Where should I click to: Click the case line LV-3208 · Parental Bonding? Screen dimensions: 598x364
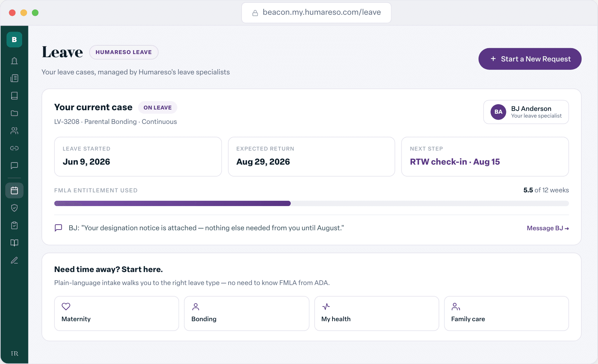point(116,122)
